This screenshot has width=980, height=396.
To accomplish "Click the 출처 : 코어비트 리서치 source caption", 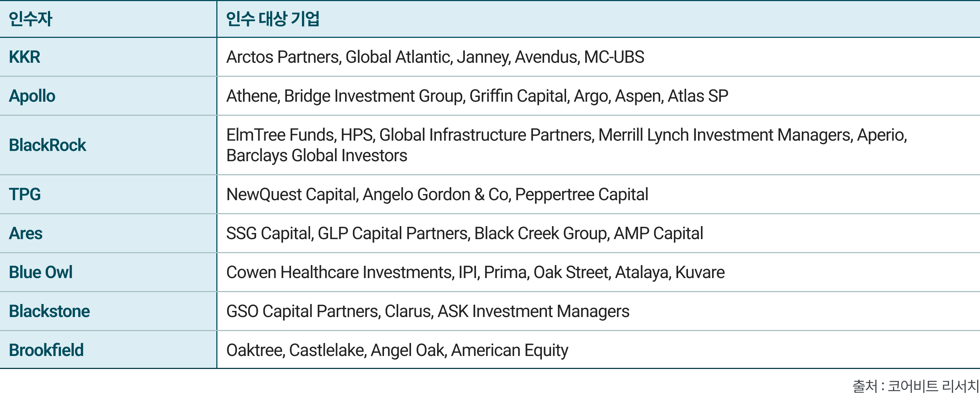I will [x=915, y=386].
